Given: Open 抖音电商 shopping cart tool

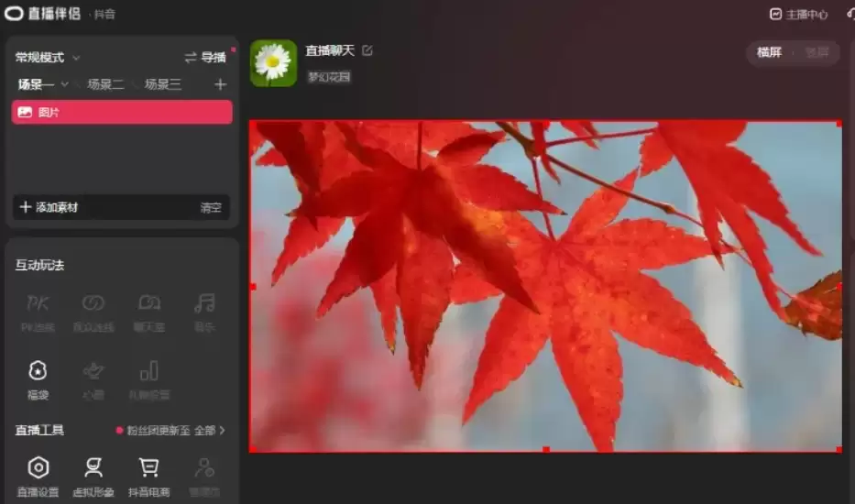Looking at the screenshot, I should pyautogui.click(x=148, y=477).
